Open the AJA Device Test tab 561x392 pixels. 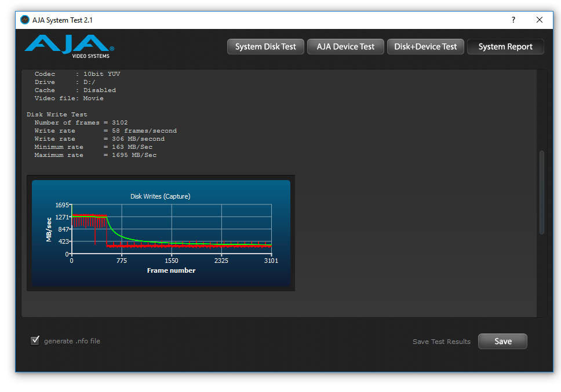pos(345,47)
